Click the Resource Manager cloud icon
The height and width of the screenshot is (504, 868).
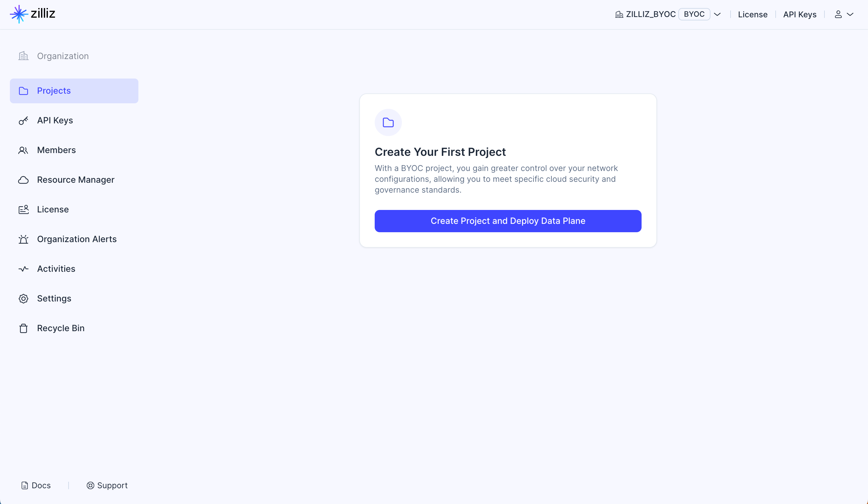[23, 180]
